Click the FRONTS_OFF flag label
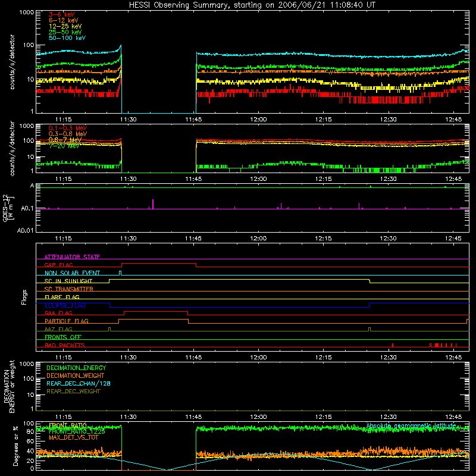 63,337
